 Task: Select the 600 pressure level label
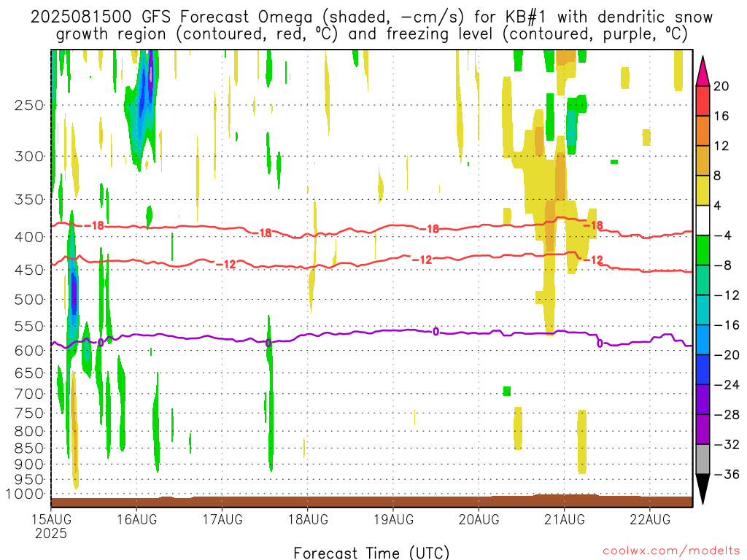click(29, 351)
